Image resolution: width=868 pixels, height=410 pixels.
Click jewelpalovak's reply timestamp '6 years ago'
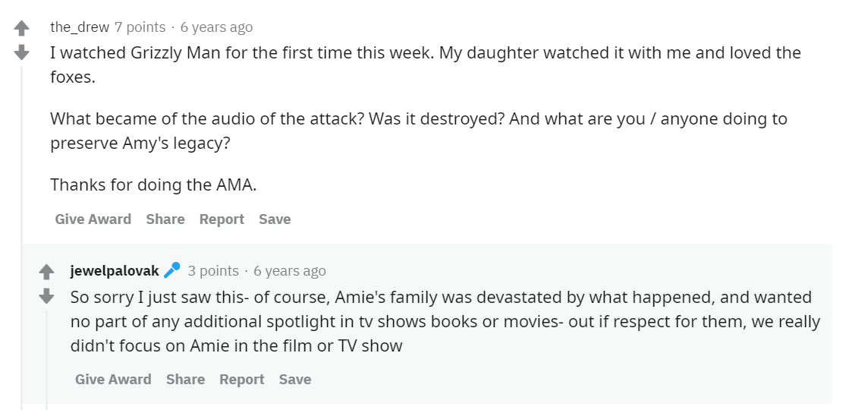290,270
